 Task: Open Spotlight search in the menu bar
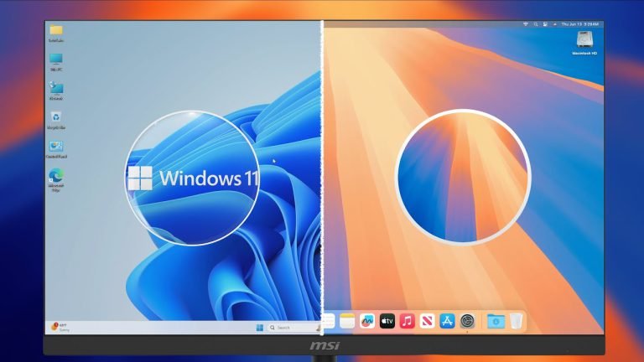coord(536,24)
